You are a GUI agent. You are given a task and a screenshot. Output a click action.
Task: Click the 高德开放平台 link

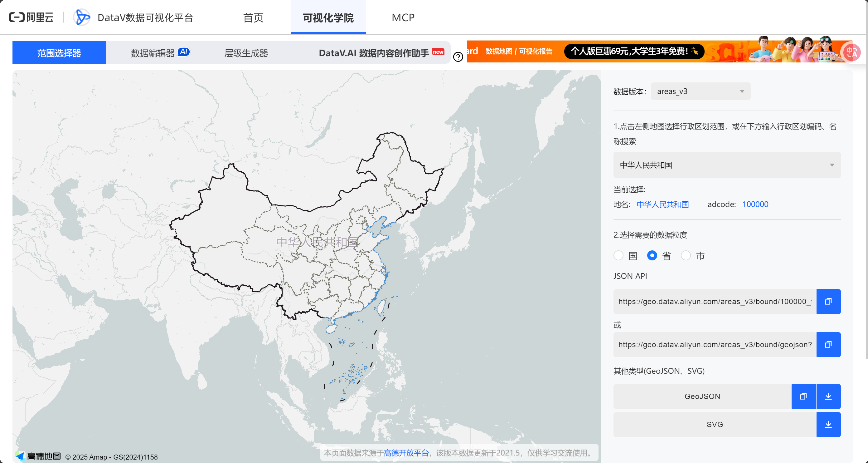pyautogui.click(x=406, y=453)
